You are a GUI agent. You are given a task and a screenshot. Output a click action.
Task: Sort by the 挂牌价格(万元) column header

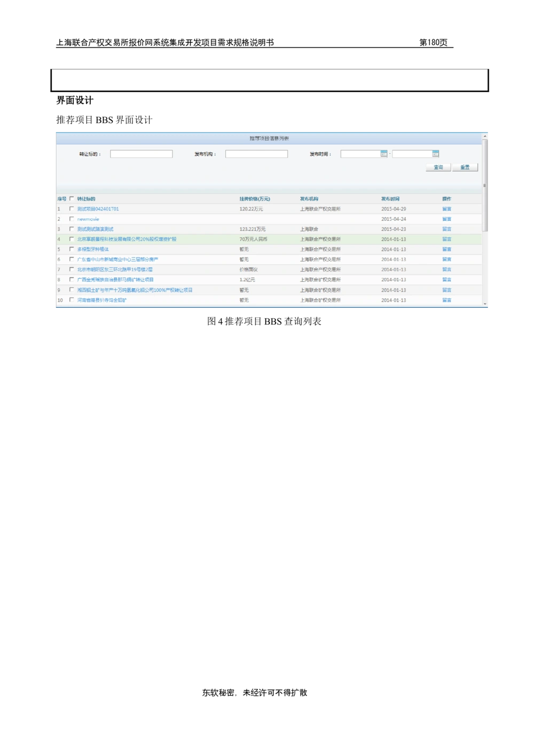click(x=255, y=199)
